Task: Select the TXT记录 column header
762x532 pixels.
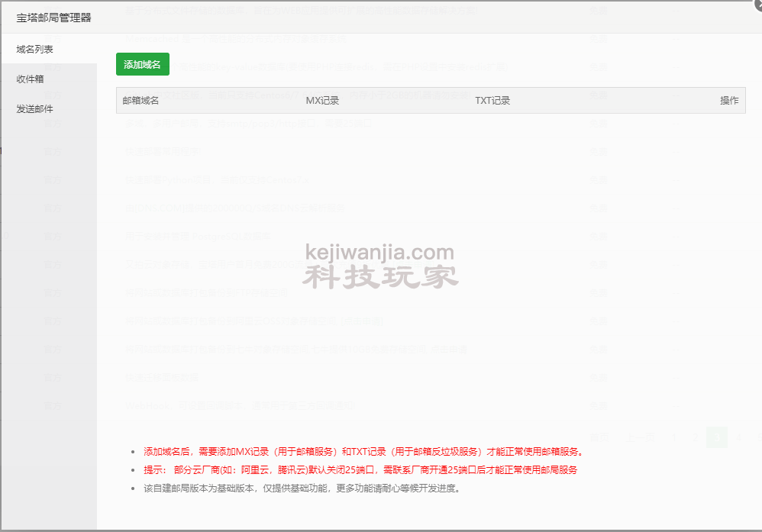Action: point(492,101)
